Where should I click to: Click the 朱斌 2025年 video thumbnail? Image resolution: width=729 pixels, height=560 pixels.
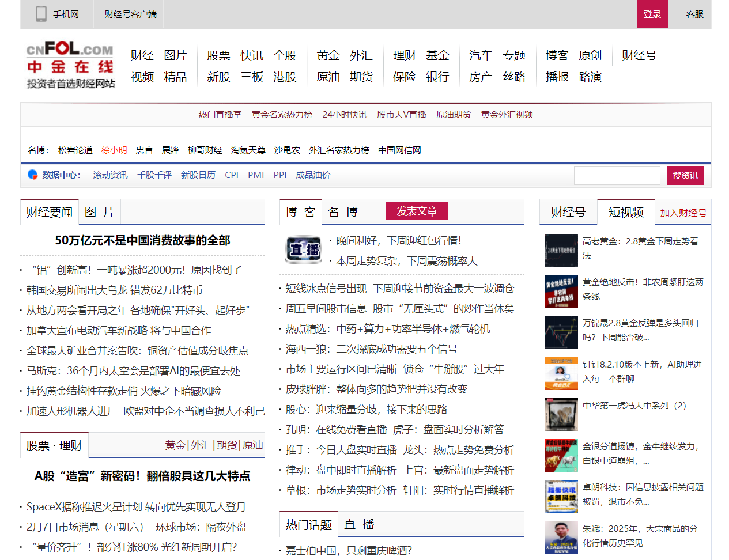pos(561,538)
